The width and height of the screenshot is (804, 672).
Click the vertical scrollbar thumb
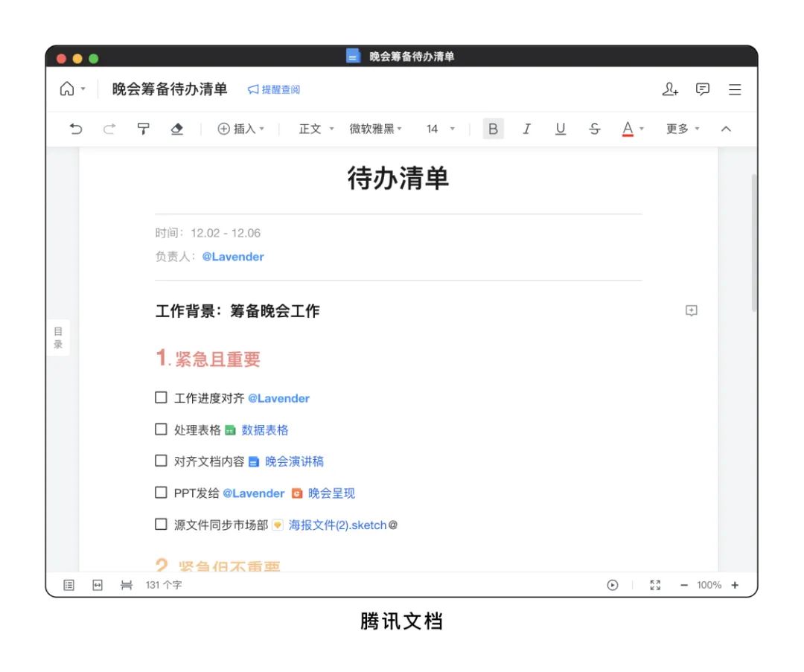(753, 243)
